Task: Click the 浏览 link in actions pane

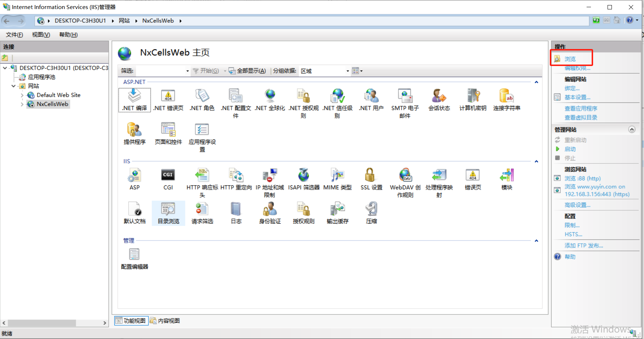Action: (x=570, y=59)
